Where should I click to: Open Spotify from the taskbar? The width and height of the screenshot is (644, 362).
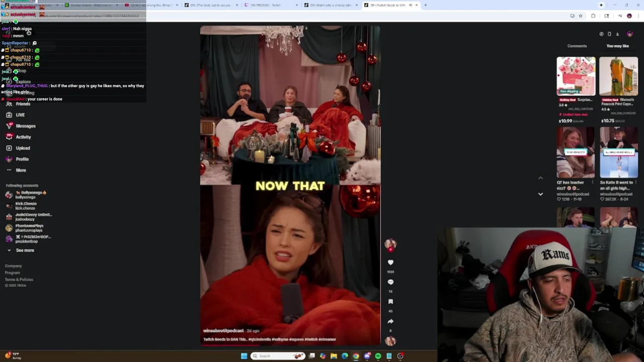(378, 356)
